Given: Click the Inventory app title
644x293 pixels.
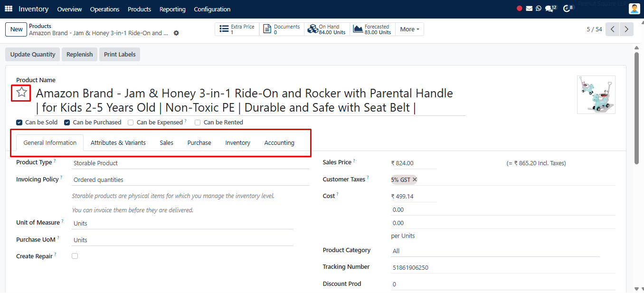Looking at the screenshot, I should [x=34, y=9].
